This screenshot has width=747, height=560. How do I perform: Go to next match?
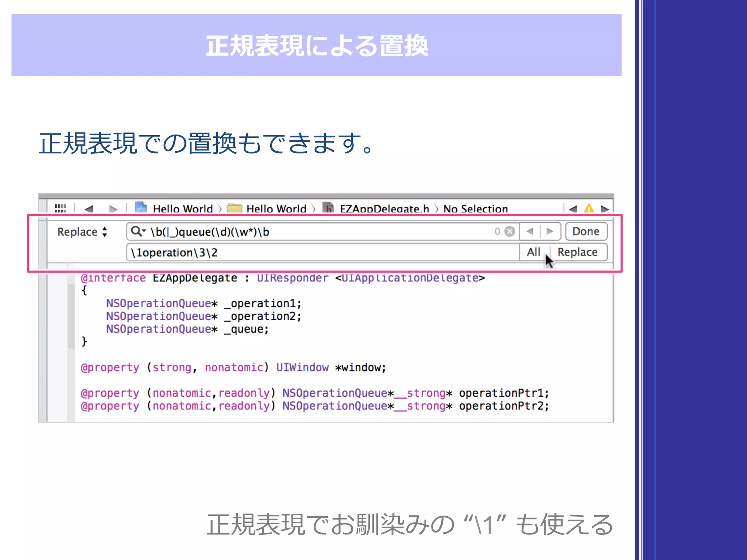550,231
